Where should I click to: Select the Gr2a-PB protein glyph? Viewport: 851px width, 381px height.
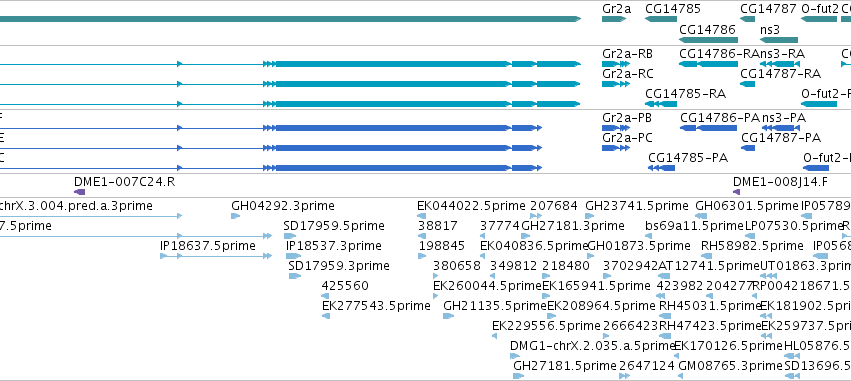[x=616, y=128]
